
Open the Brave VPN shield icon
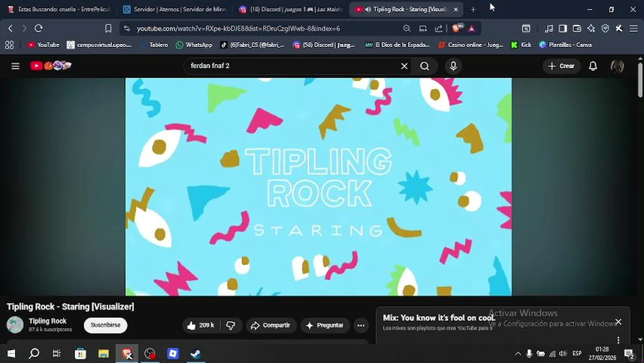point(605,29)
